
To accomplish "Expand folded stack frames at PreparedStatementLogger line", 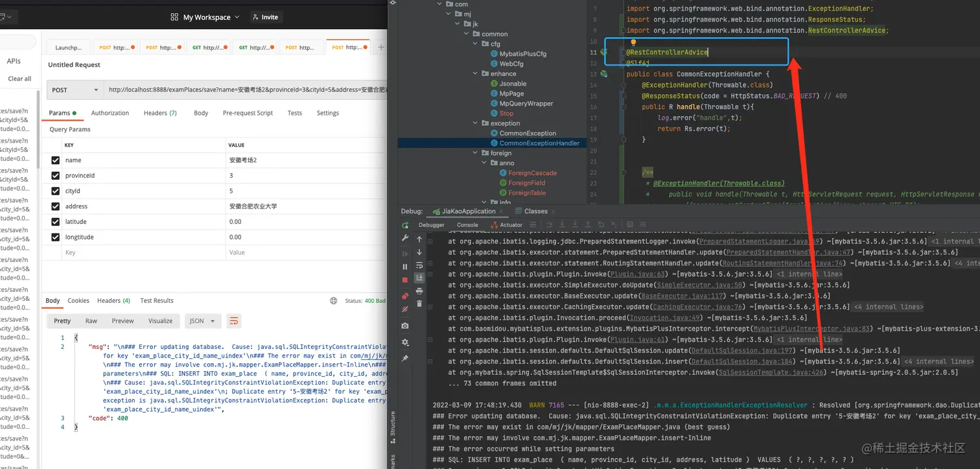I will (430, 241).
